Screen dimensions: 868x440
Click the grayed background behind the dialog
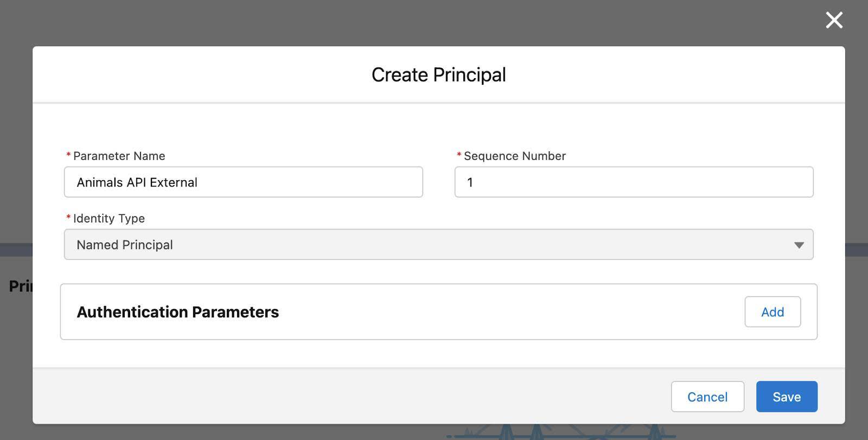[16, 217]
